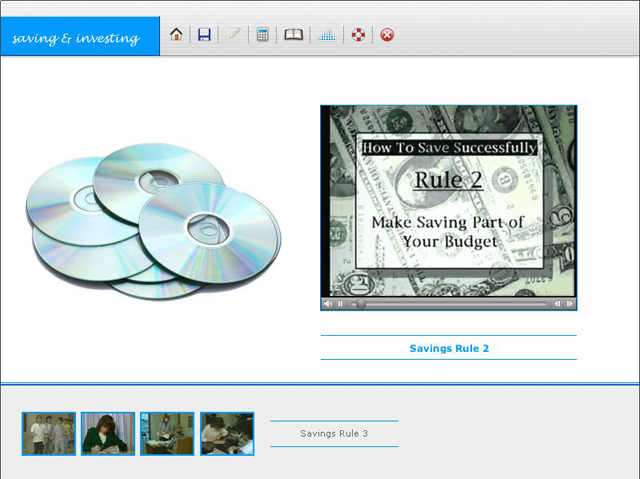Viewport: 640px width, 479px height.
Task: Mute the video with speaker icon
Action: pyautogui.click(x=328, y=304)
